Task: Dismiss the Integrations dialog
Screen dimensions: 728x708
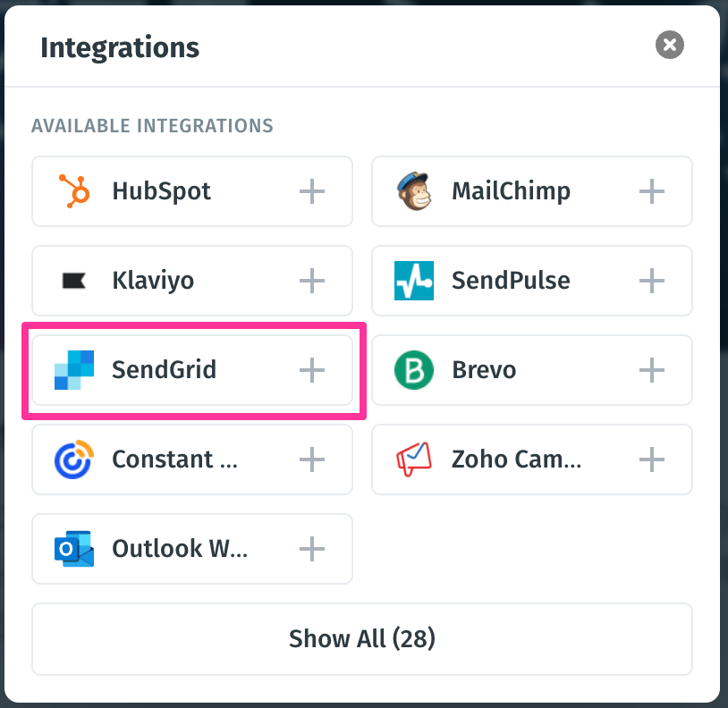Action: 669,45
